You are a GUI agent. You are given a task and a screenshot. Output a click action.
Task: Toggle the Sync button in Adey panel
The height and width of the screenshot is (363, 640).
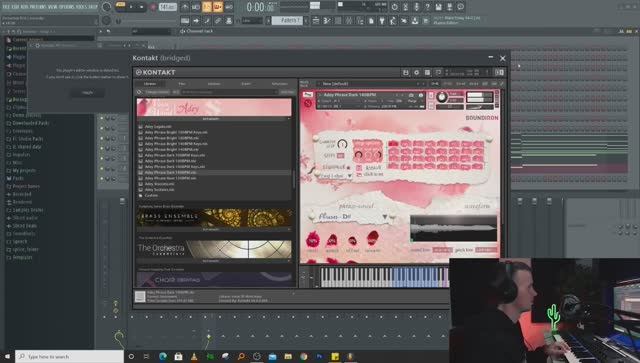(x=340, y=156)
